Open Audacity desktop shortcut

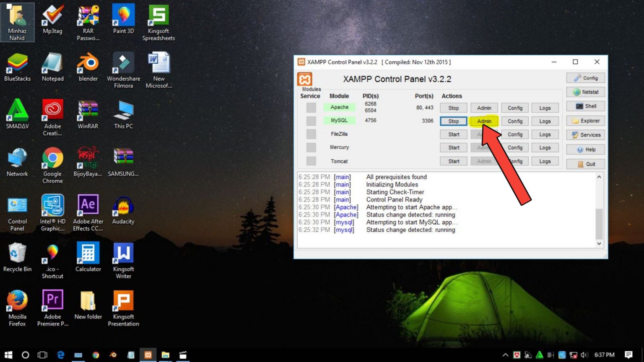(123, 210)
